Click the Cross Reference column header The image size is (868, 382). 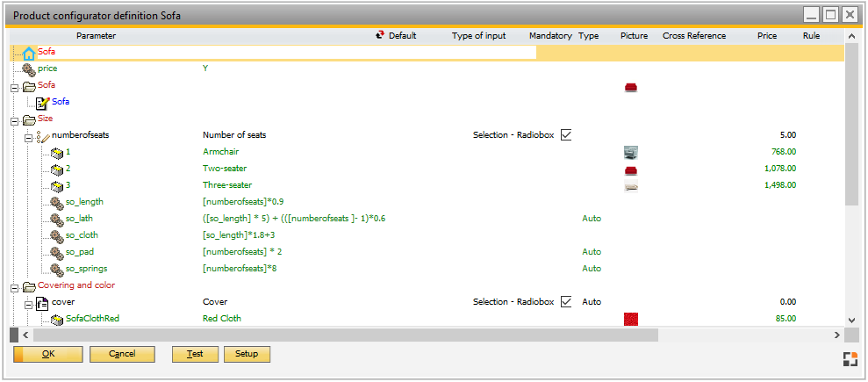click(694, 36)
